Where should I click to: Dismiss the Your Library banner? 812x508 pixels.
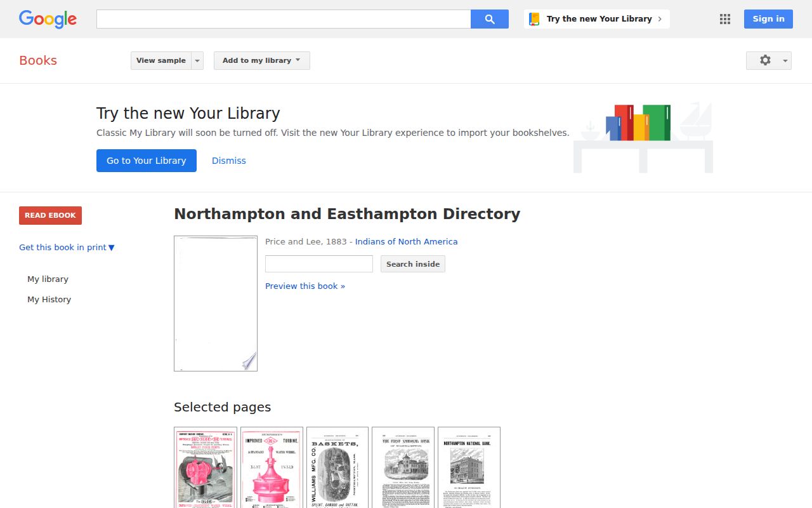click(229, 161)
